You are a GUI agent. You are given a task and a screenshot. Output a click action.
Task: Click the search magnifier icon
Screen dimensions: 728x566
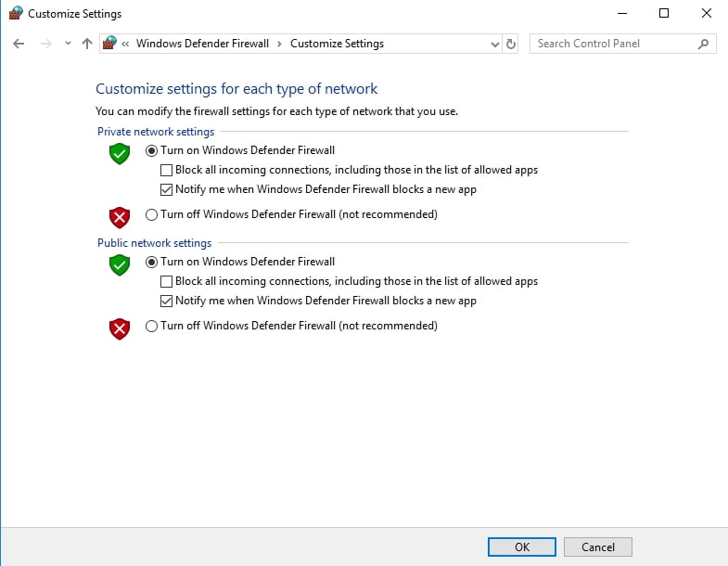pyautogui.click(x=703, y=44)
